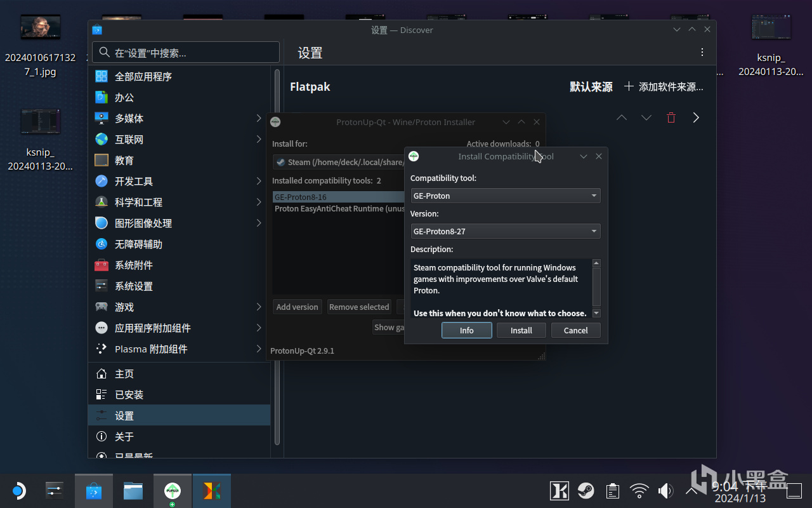Click the 无障碍辅助 accessibility icon
This screenshot has height=508, width=812.
101,244
